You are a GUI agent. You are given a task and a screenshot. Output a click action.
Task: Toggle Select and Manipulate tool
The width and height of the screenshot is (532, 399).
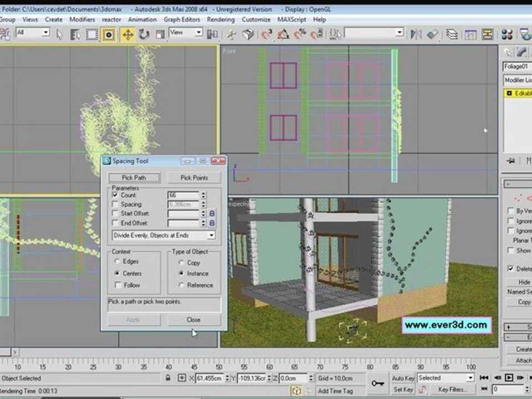232,34
